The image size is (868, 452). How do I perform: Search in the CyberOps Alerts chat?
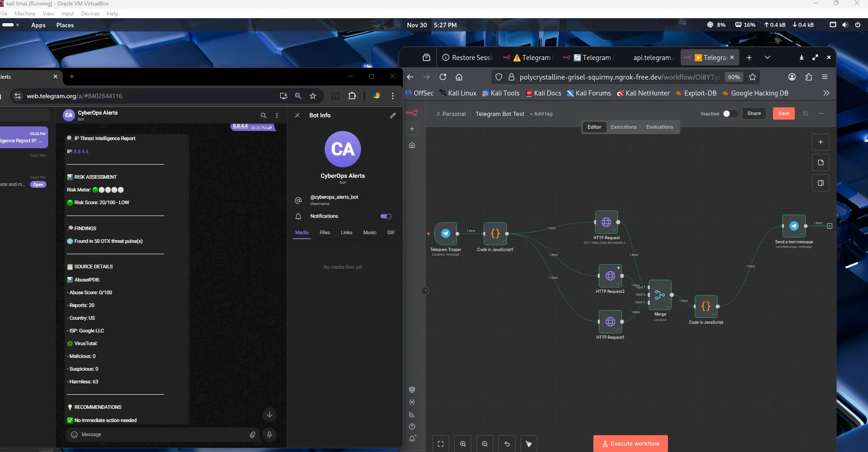(263, 116)
